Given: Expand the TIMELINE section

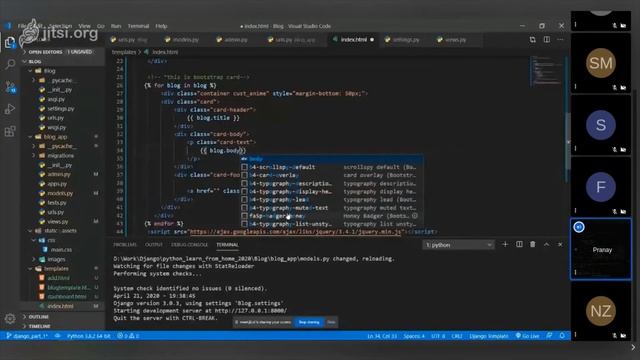Looking at the screenshot, I should pos(63,326).
